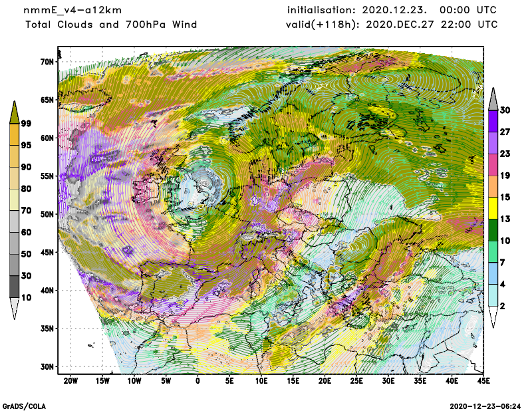Choose the dark green 10–13 wind swatch
532x411 pixels.
[x=493, y=230]
